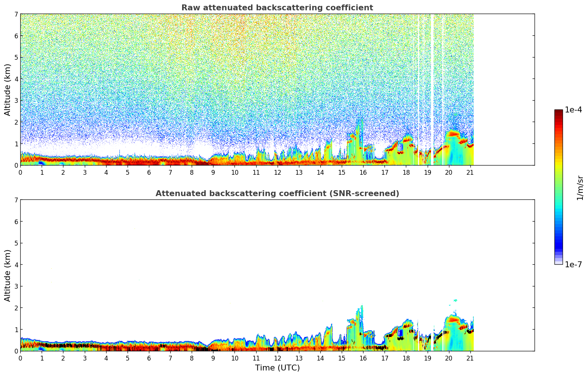Viewport: 588px width, 376px height.
Task: Click the "Time (UTC)" axis label
Action: point(277,368)
